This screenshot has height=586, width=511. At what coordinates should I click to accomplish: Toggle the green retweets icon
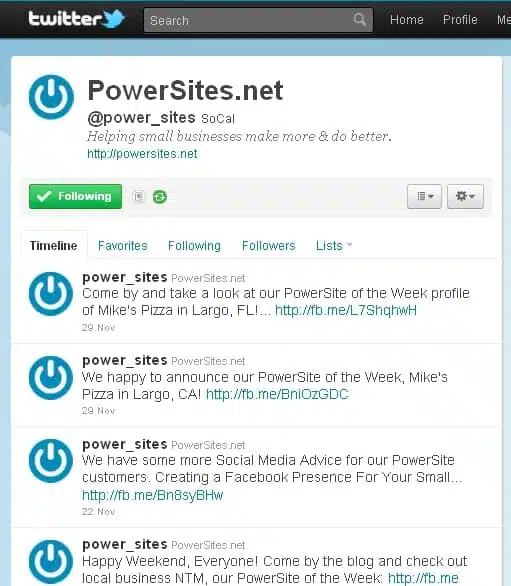pos(160,197)
